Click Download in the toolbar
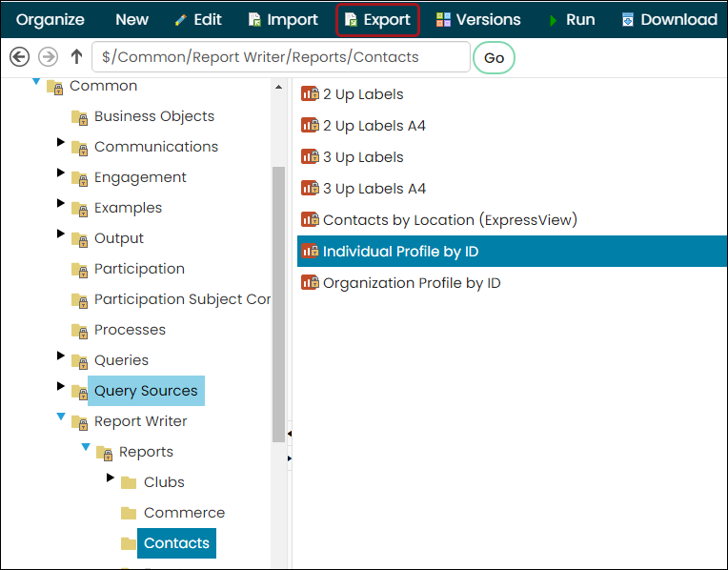This screenshot has height=570, width=728. (x=670, y=19)
